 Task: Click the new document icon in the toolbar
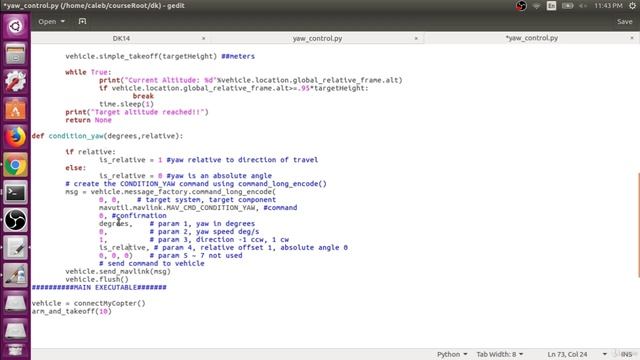click(x=82, y=21)
